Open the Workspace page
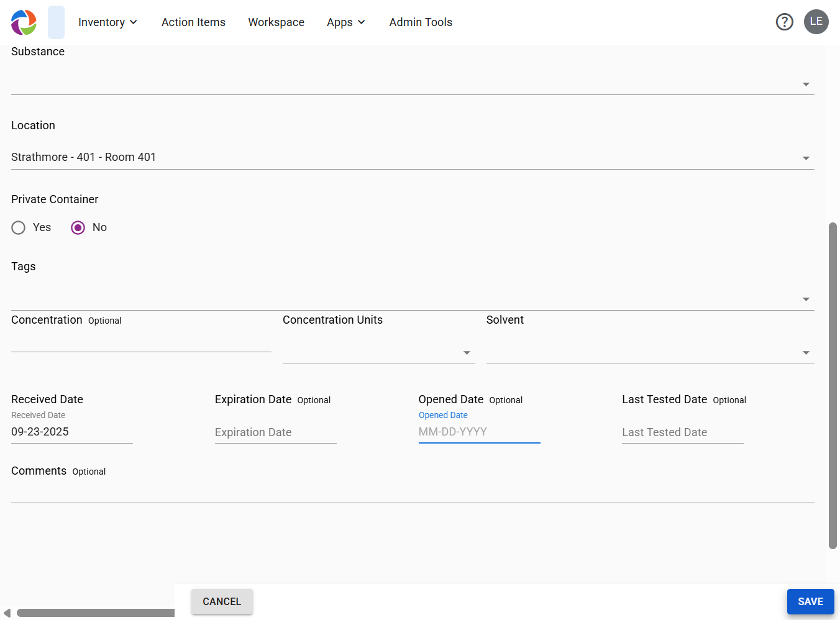This screenshot has height=620, width=840. (276, 22)
